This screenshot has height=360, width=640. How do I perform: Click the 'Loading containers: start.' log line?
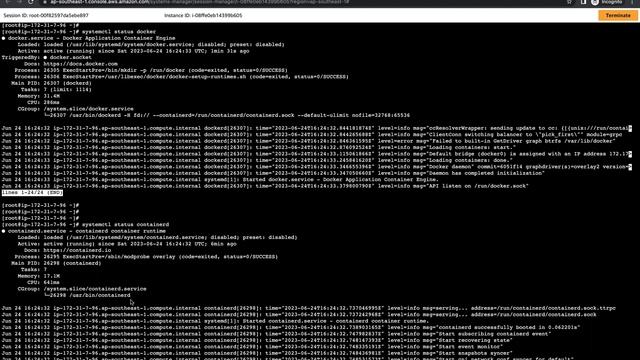click(x=259, y=147)
